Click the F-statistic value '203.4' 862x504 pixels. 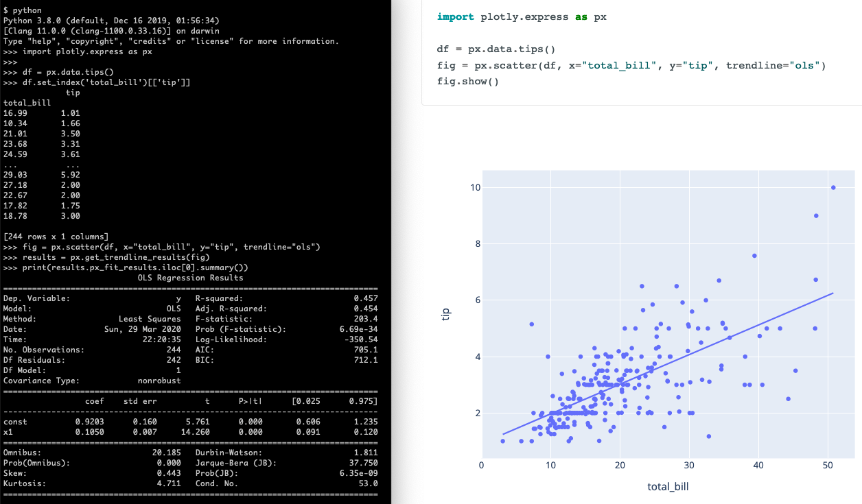coord(365,319)
